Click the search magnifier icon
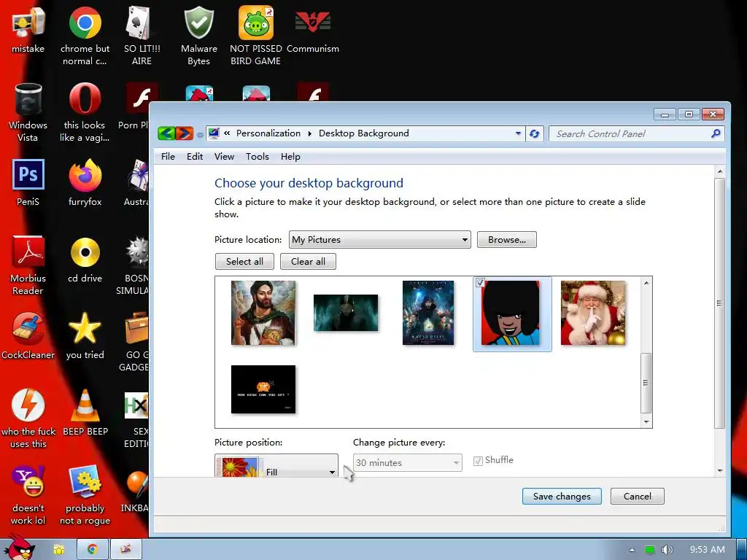Screen dimensions: 747x560 click(x=716, y=133)
